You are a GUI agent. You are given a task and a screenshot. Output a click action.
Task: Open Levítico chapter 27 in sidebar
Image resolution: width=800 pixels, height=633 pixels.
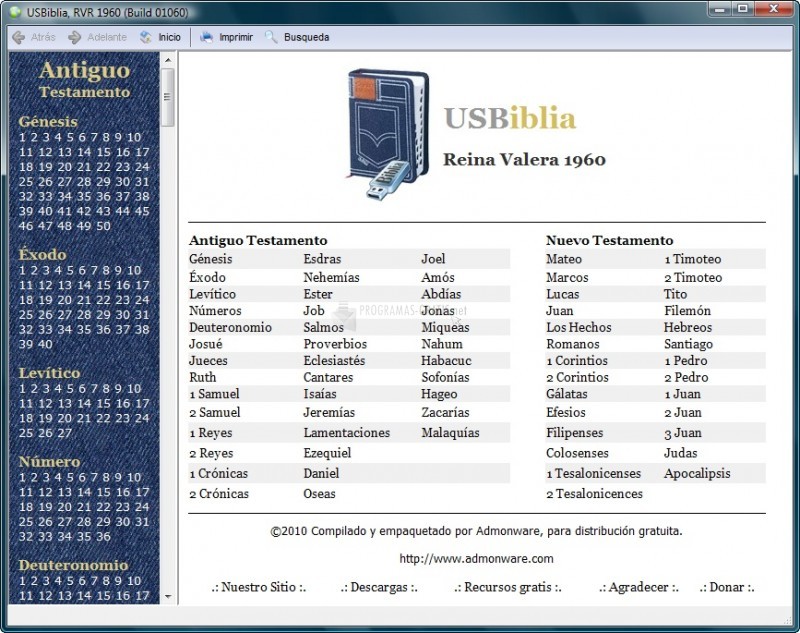65,433
